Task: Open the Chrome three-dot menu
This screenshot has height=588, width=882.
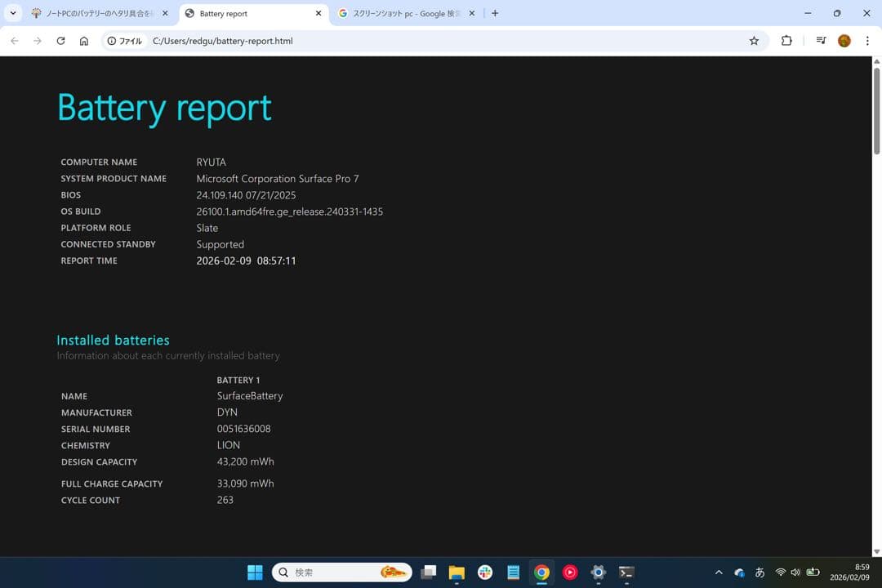Action: coord(867,40)
